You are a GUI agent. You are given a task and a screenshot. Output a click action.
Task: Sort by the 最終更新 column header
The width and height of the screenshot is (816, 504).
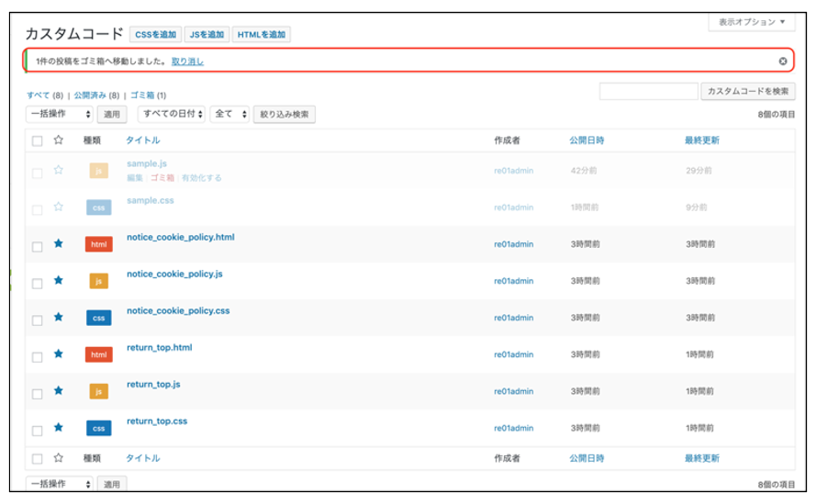coord(701,140)
